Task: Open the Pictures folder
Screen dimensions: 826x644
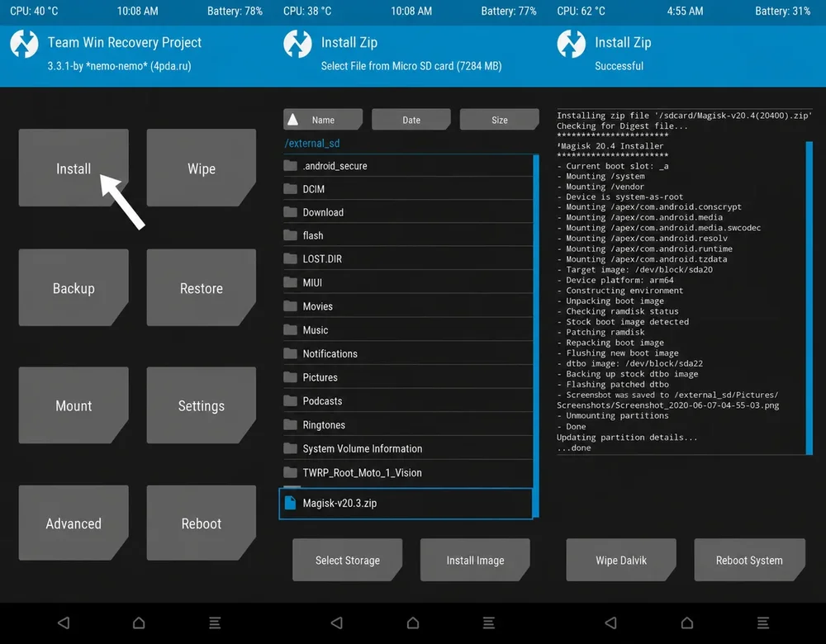Action: [408, 377]
